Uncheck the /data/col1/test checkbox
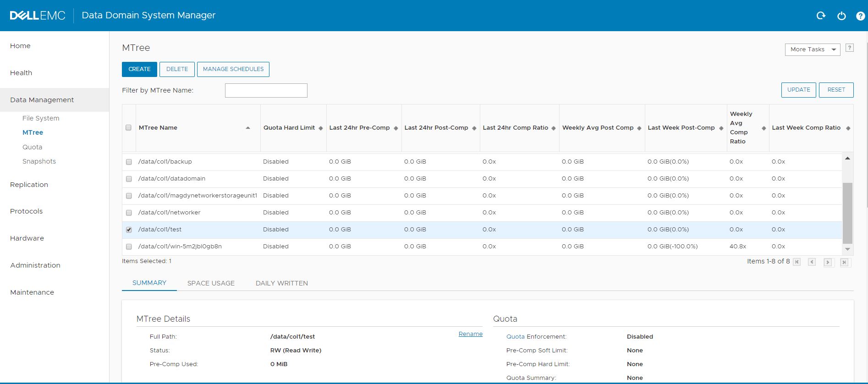Viewport: 868px width, 384px height. click(x=129, y=230)
